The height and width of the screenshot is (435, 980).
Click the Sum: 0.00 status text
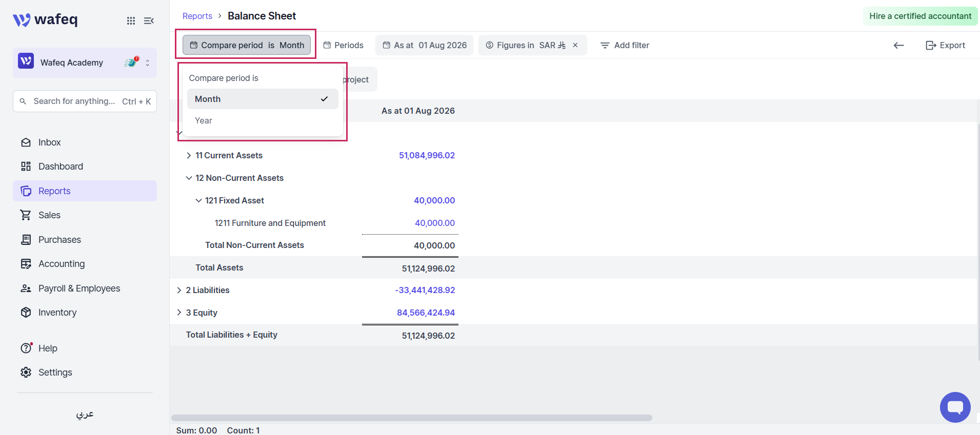(196, 430)
